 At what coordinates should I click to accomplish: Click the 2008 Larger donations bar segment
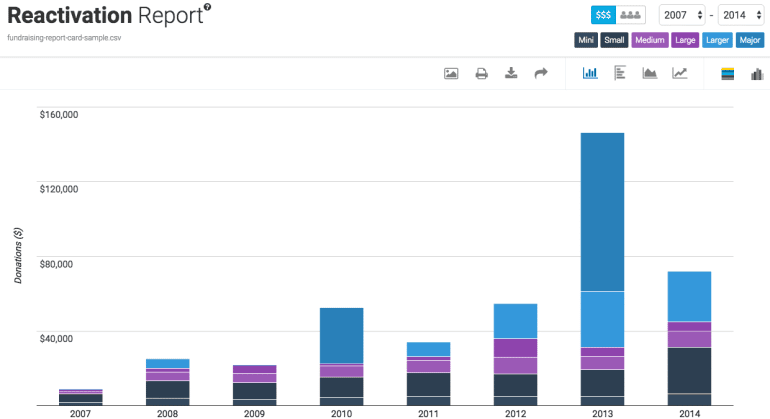pyautogui.click(x=167, y=363)
